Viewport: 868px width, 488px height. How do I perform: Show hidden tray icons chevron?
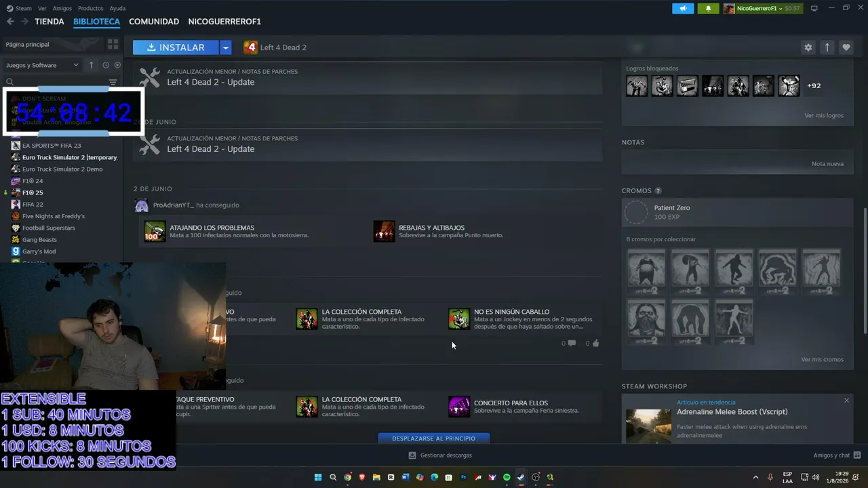pyautogui.click(x=755, y=477)
